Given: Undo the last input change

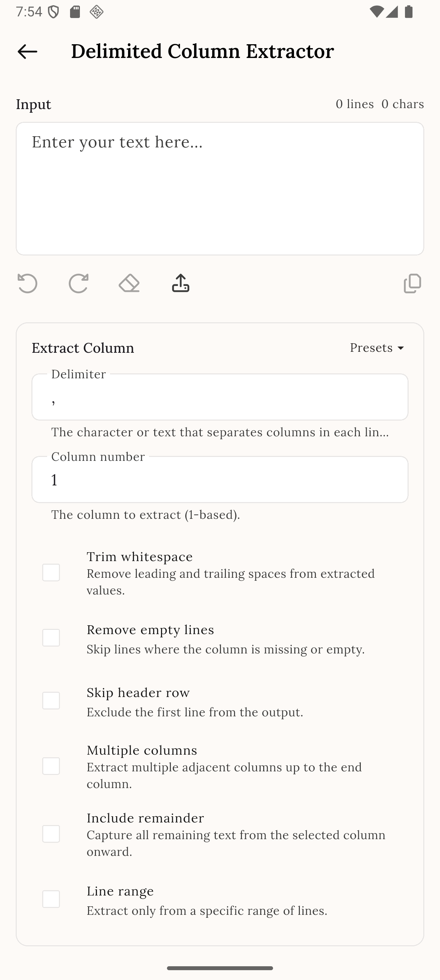Looking at the screenshot, I should (27, 283).
